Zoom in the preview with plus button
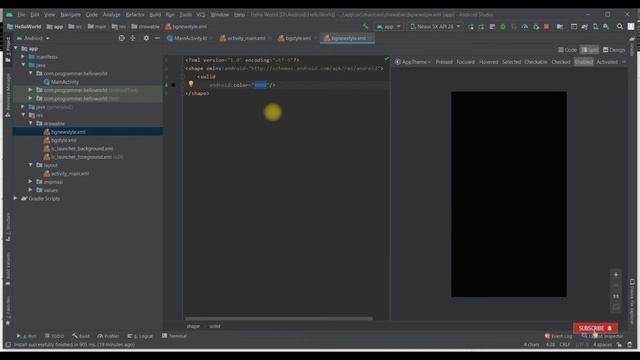This screenshot has height=360, width=640. 616,275
